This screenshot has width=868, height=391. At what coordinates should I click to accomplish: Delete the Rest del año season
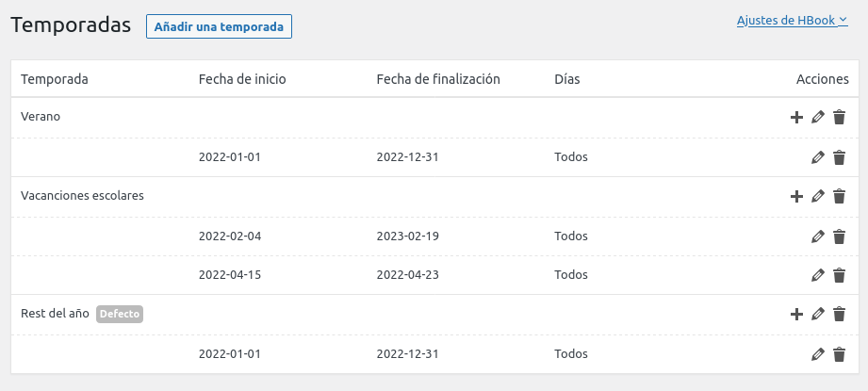(x=839, y=314)
